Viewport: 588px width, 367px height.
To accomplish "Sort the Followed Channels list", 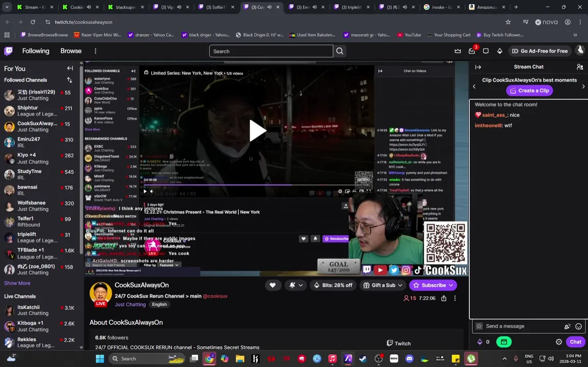I will pyautogui.click(x=69, y=80).
